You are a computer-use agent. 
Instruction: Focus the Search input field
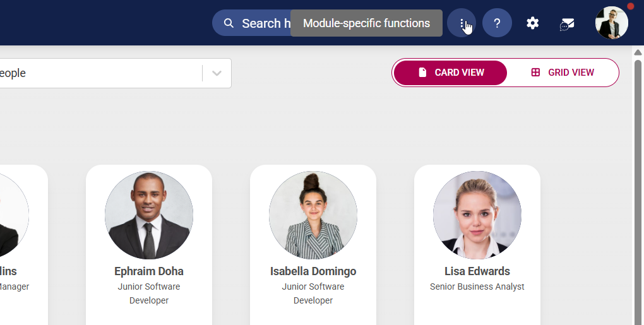tap(251, 23)
